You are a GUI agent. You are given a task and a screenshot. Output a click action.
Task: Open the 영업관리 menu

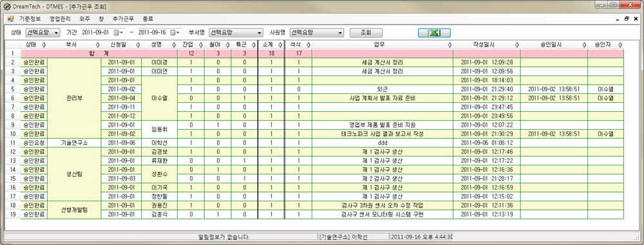[60, 19]
